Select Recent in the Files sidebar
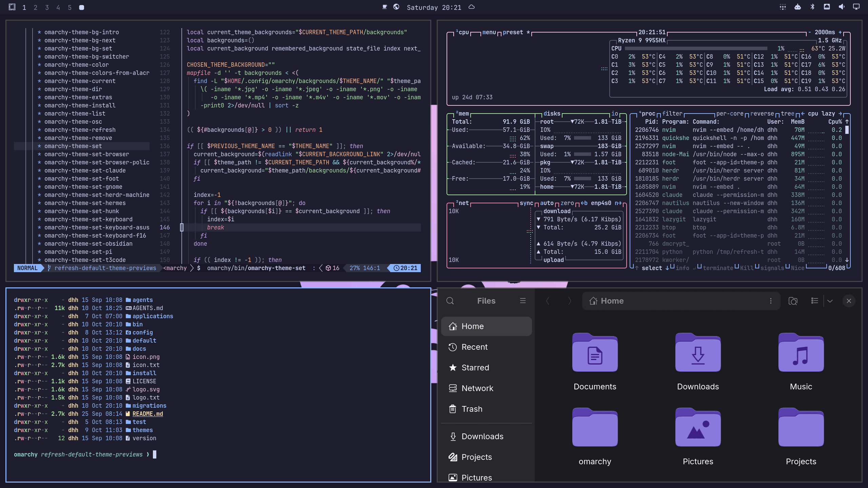 point(487,347)
